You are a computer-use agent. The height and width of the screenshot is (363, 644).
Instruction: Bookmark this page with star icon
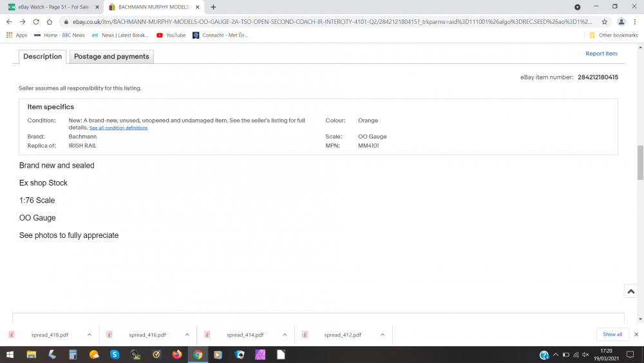pyautogui.click(x=604, y=21)
